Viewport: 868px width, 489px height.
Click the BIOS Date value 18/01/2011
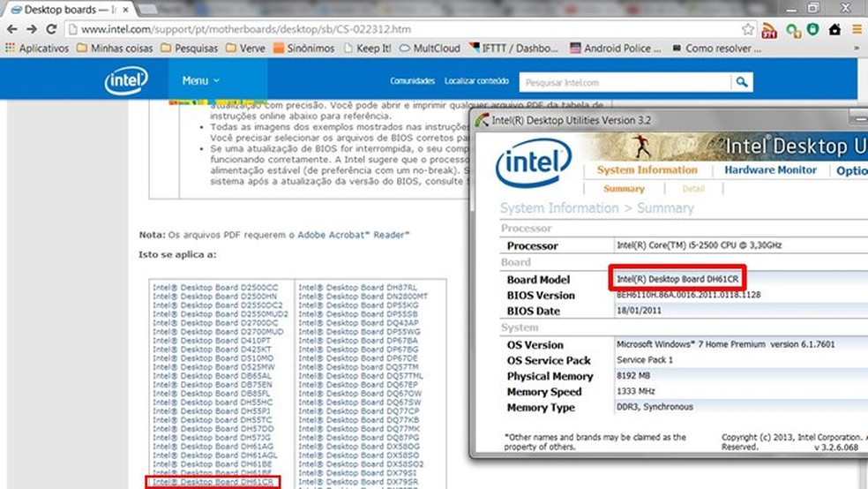tap(639, 311)
